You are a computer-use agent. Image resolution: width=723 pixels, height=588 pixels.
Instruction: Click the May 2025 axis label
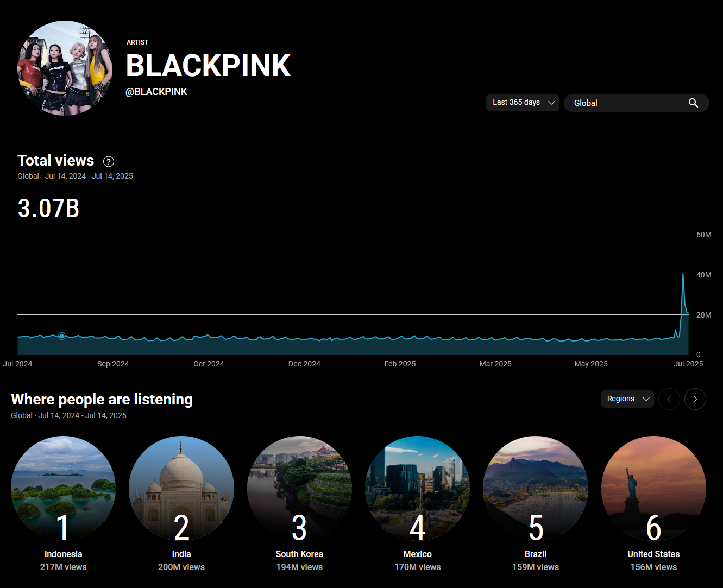pyautogui.click(x=591, y=364)
